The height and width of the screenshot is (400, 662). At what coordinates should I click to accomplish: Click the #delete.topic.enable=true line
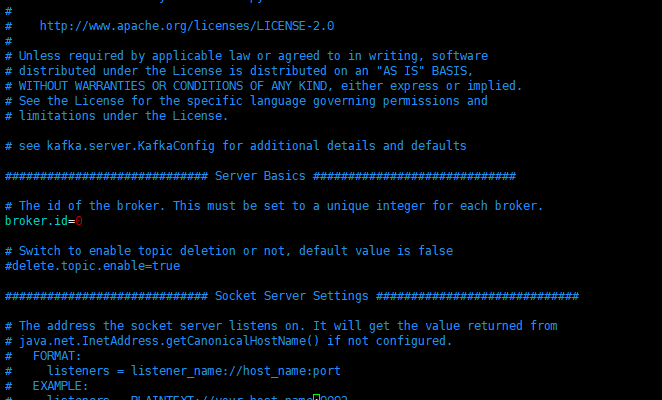[x=92, y=266]
